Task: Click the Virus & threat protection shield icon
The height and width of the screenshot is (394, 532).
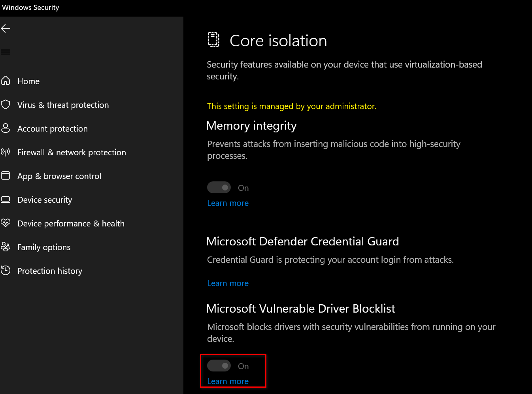Action: (6, 105)
